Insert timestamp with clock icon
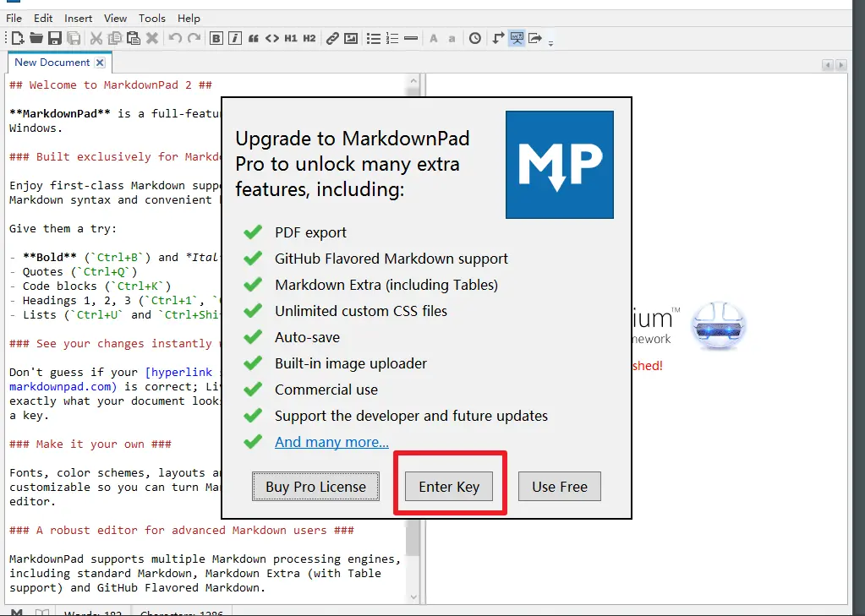Image resolution: width=865 pixels, height=616 pixels. click(x=475, y=38)
